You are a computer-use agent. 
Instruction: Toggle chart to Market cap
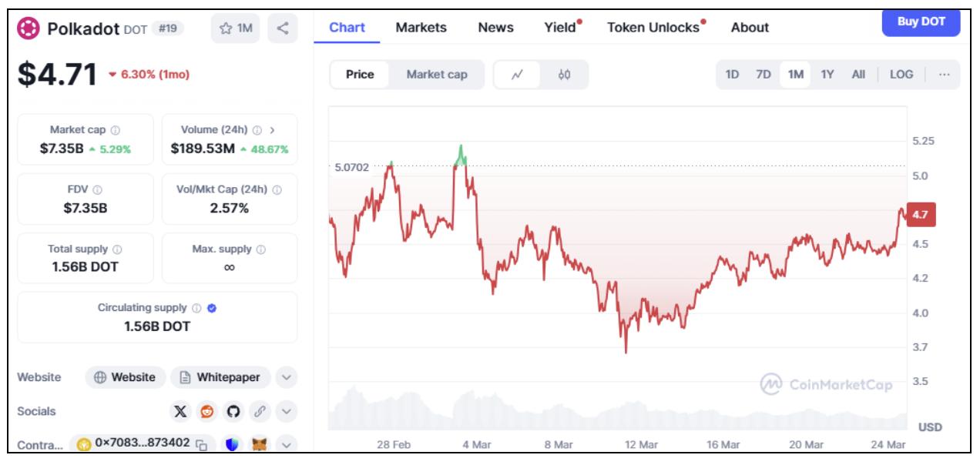click(x=437, y=75)
